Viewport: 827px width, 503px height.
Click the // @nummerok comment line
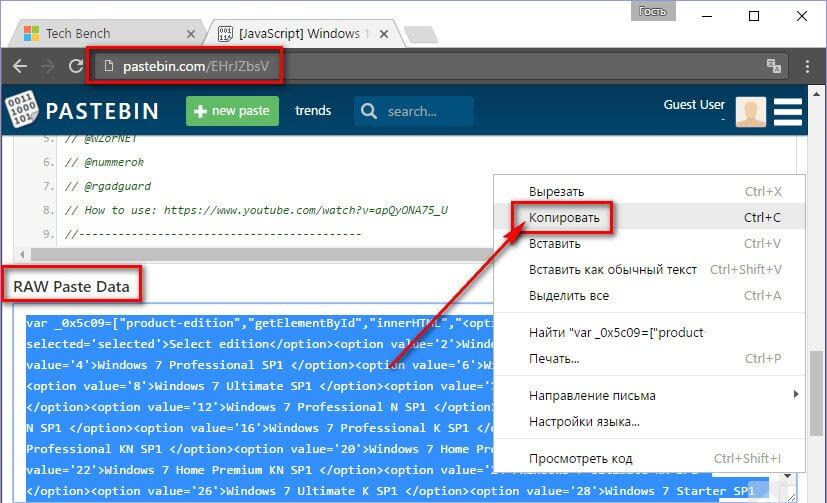(x=104, y=162)
